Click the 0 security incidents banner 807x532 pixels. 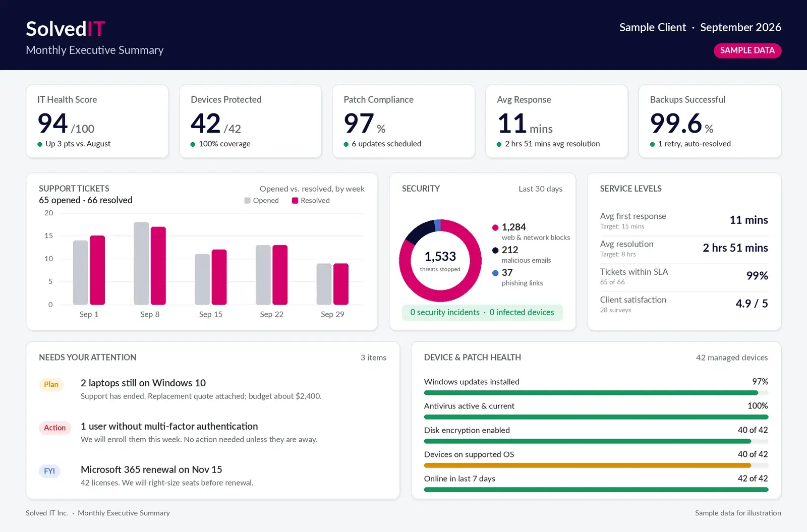(482, 313)
